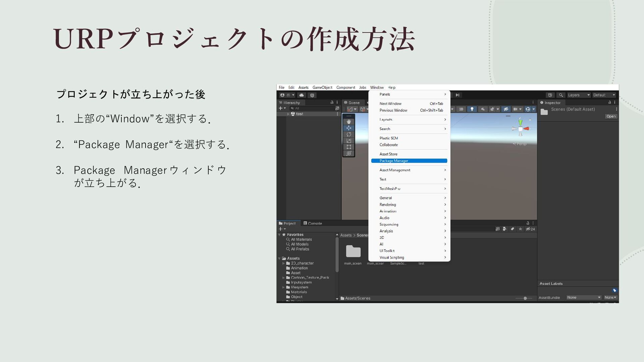Open the Project create plus dropdown
The image size is (644, 362).
pyautogui.click(x=282, y=229)
